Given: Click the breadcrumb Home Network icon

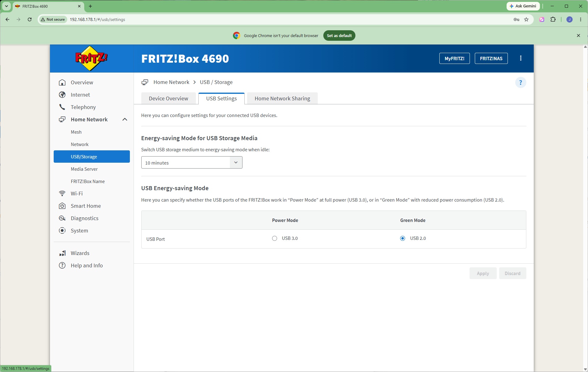Looking at the screenshot, I should (x=145, y=82).
